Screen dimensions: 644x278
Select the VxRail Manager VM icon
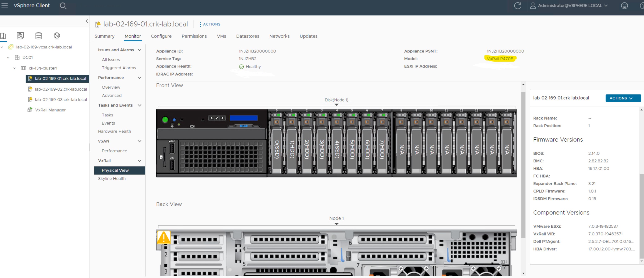30,110
